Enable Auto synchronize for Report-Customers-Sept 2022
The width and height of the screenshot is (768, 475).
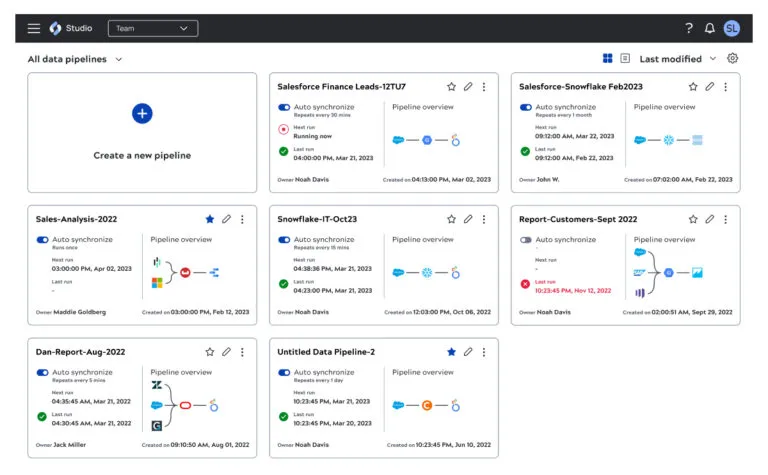[526, 240]
